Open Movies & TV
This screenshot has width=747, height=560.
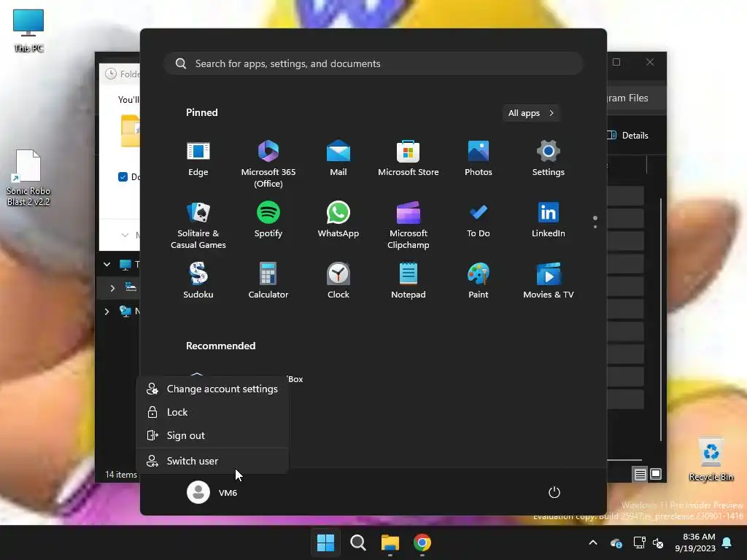click(x=549, y=281)
